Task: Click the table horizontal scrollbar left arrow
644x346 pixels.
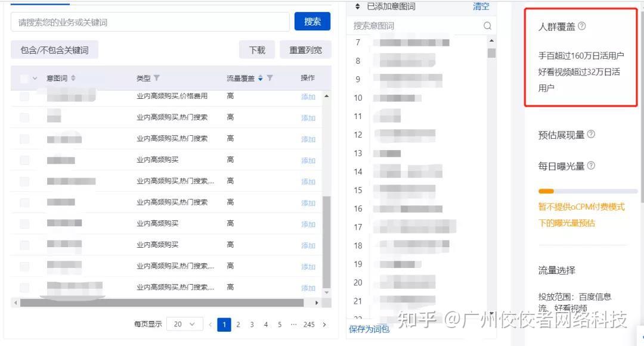Action: coord(16,303)
